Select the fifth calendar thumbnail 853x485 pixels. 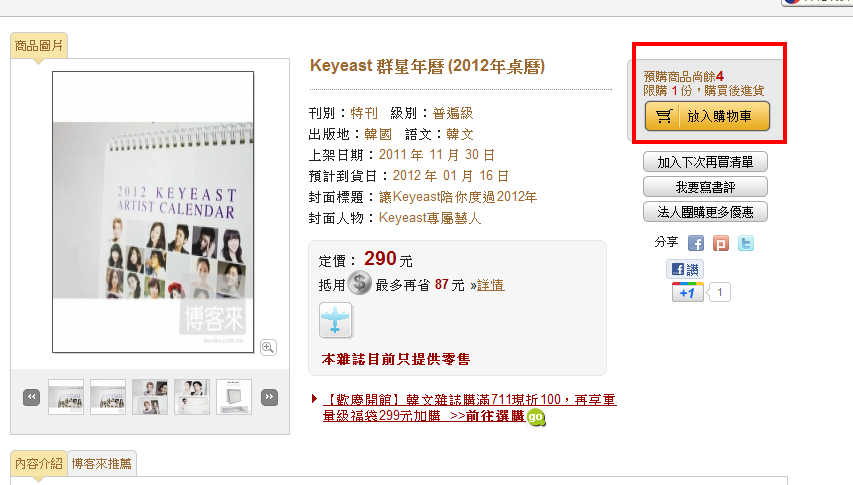tap(234, 397)
